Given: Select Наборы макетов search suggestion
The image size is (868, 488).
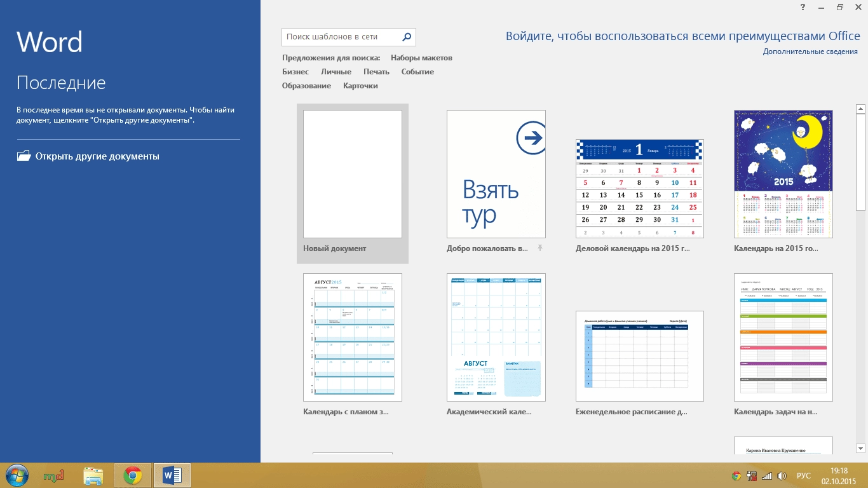Looking at the screenshot, I should [x=421, y=58].
